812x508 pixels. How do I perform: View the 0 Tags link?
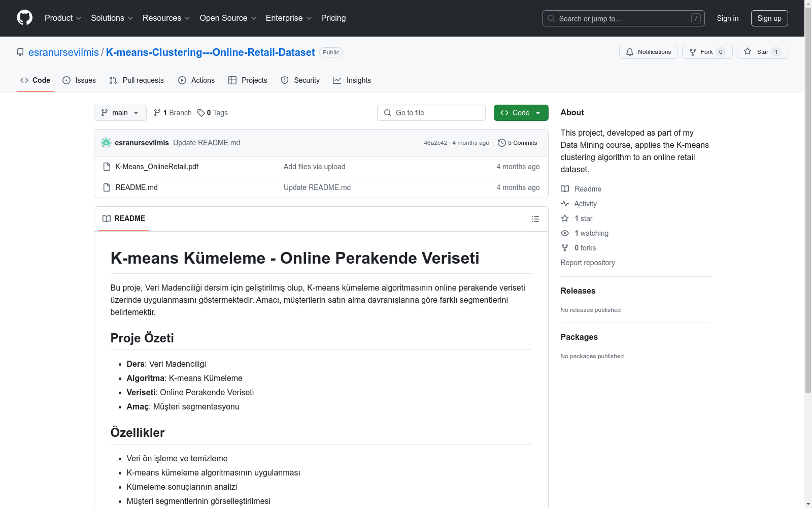pyautogui.click(x=213, y=113)
